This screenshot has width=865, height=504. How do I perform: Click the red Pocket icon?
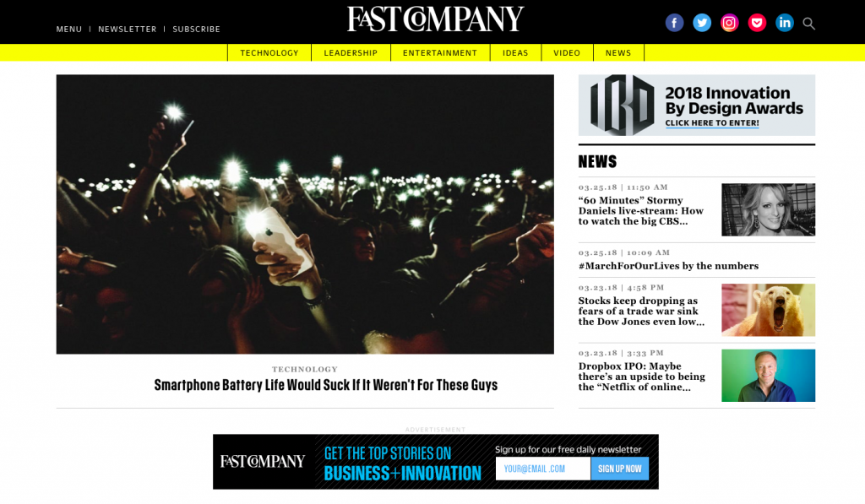click(757, 23)
